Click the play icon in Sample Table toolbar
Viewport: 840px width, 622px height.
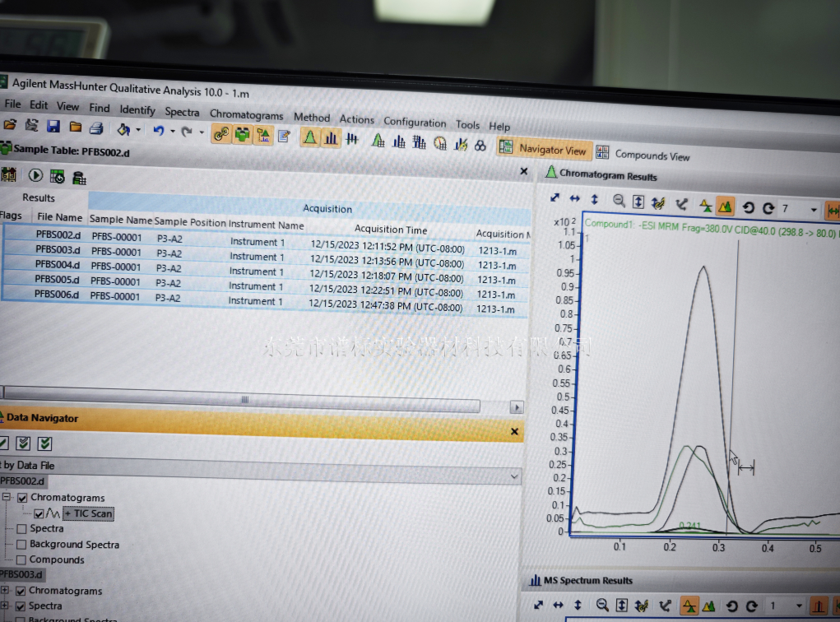coord(35,174)
